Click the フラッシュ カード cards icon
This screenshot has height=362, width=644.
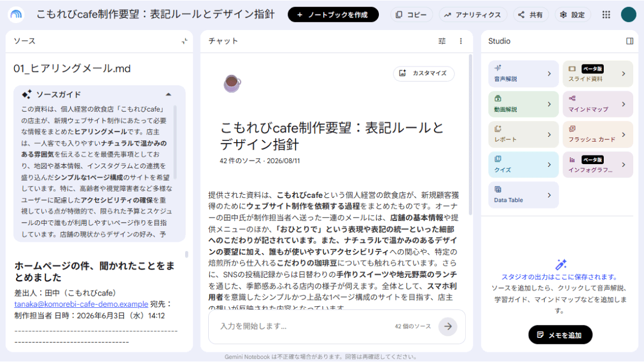pyautogui.click(x=572, y=129)
